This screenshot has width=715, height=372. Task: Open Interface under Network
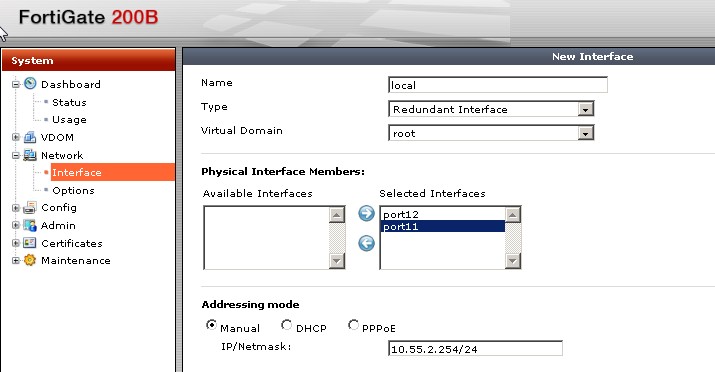coord(113,172)
